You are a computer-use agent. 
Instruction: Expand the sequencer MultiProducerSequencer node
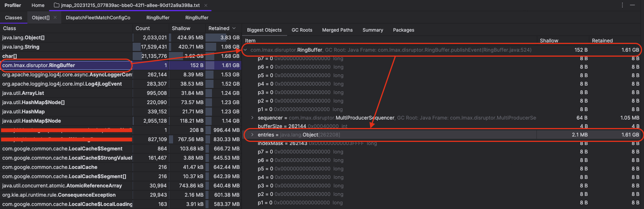[252, 118]
